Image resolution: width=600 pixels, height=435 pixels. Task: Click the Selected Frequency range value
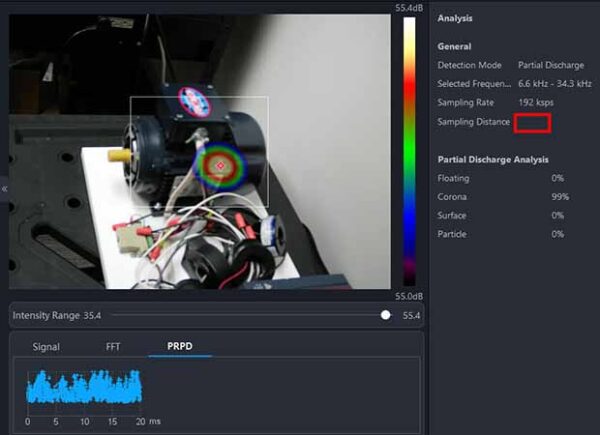555,84
